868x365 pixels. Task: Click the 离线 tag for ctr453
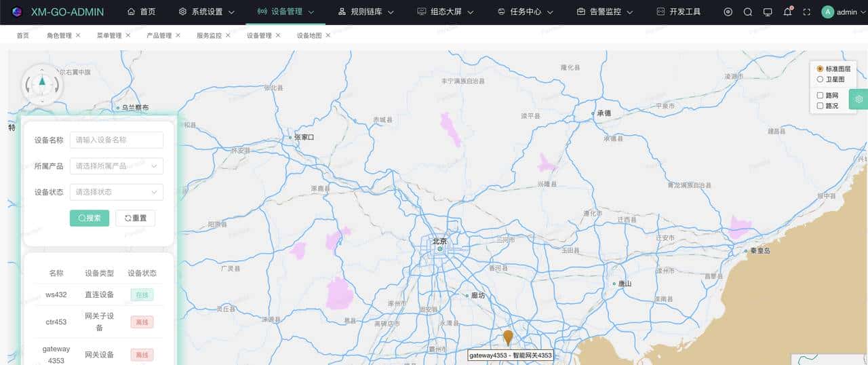[x=142, y=322]
